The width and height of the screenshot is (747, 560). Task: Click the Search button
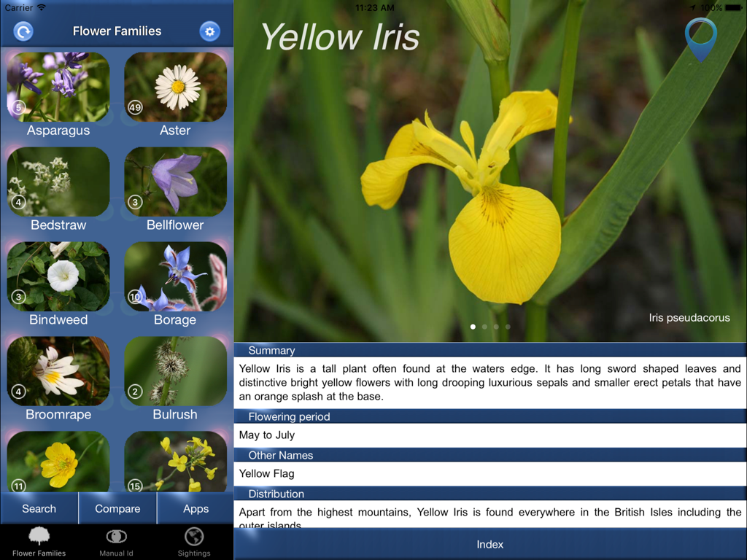[x=39, y=508]
